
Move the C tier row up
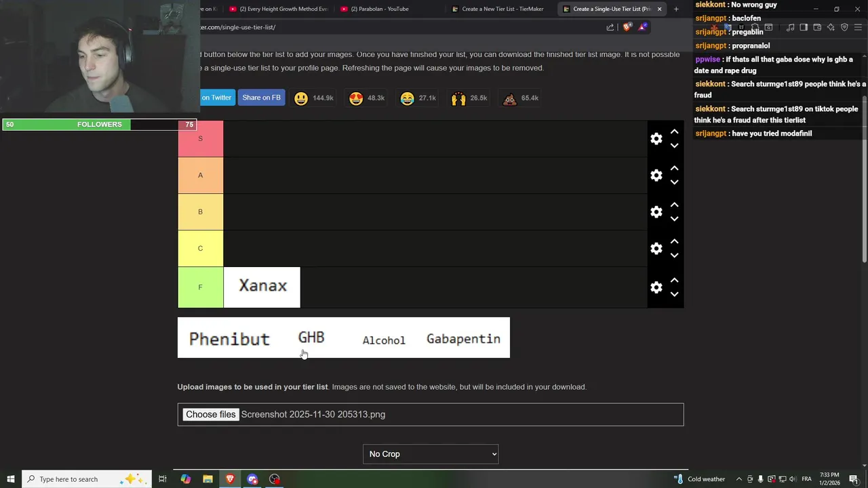(x=674, y=241)
